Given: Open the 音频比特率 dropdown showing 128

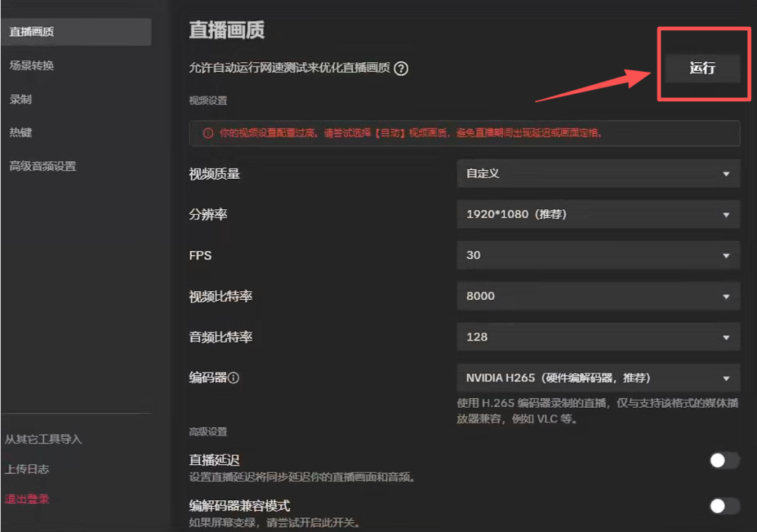Looking at the screenshot, I should (x=597, y=336).
